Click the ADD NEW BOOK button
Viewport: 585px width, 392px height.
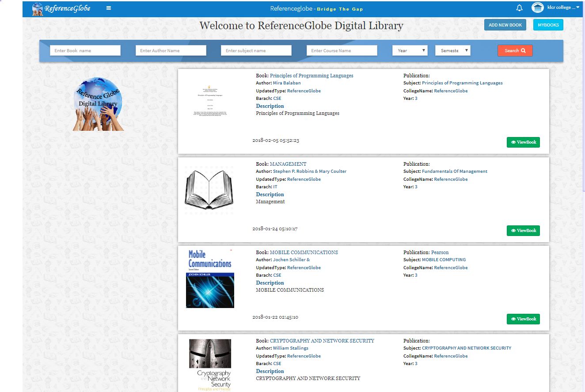(x=505, y=25)
